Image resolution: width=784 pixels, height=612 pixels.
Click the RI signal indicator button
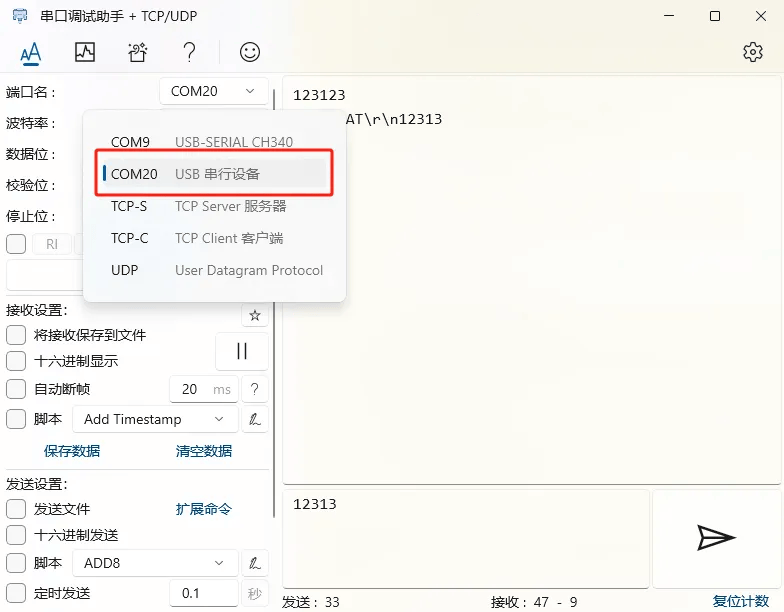tap(52, 244)
